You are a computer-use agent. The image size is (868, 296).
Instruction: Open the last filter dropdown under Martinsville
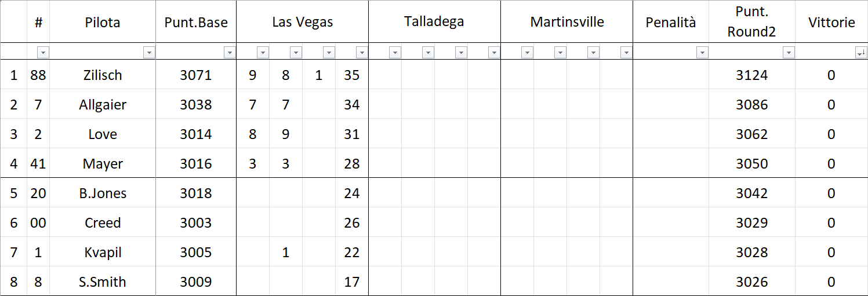626,53
